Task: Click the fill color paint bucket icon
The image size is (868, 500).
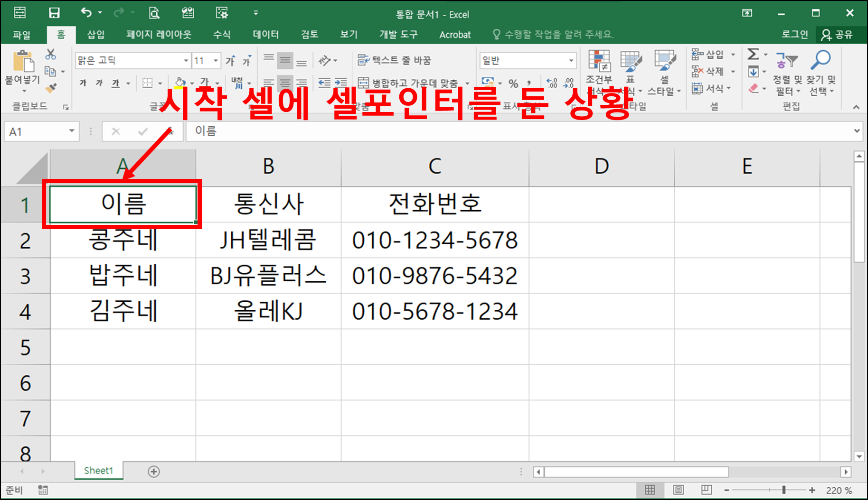Action: (x=180, y=83)
